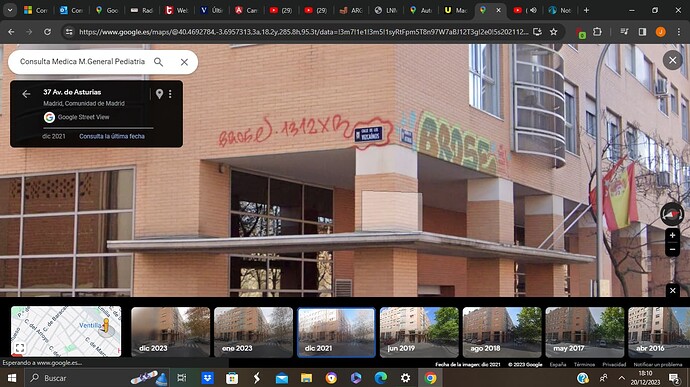Bookmark this page with the star icon
The width and height of the screenshot is (690, 387).
coord(554,32)
